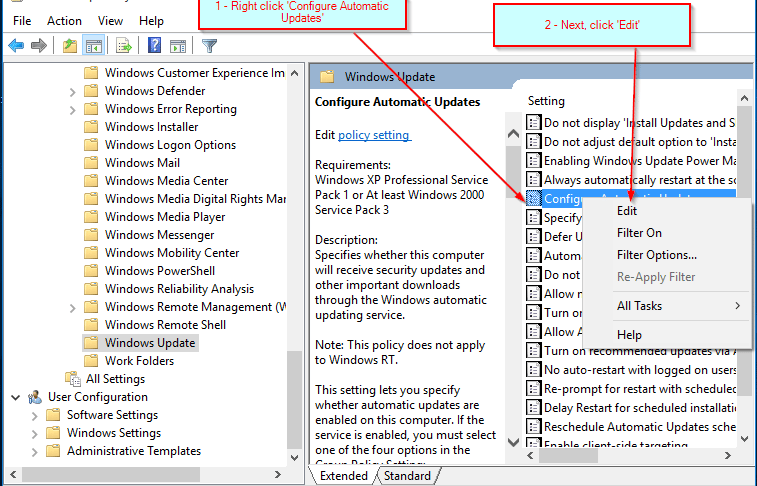The width and height of the screenshot is (757, 486).
Task: Click policy icon beside Do not display 'Install Updates
Action: (x=533, y=123)
